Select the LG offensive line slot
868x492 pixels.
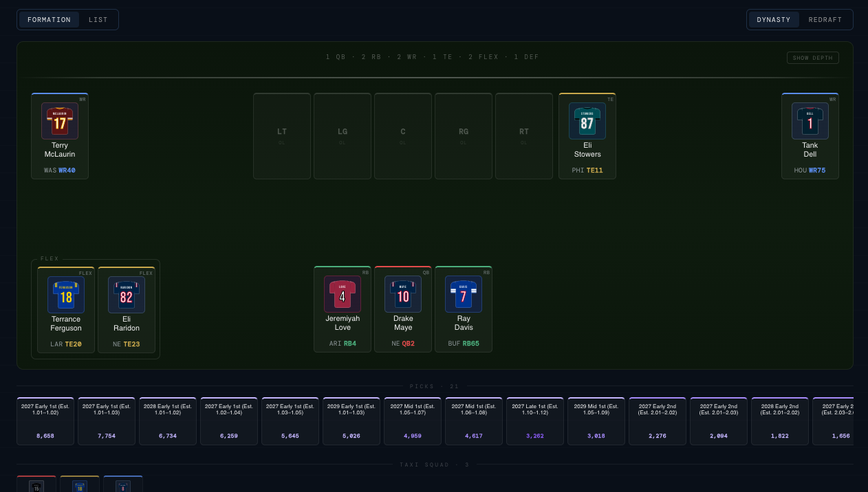343,136
